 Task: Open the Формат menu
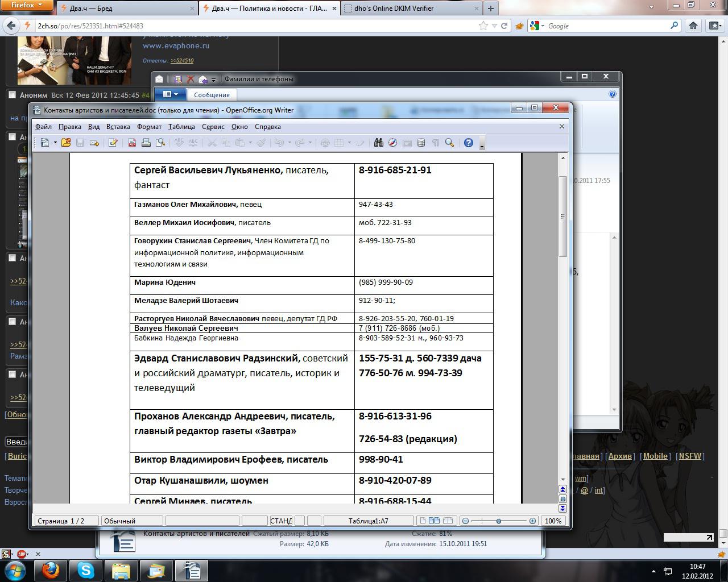point(149,127)
